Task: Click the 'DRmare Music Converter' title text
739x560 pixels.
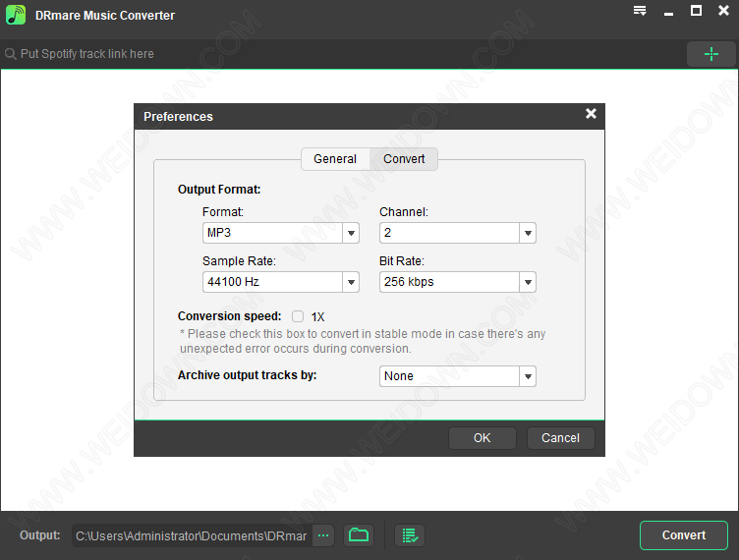Action: [105, 16]
